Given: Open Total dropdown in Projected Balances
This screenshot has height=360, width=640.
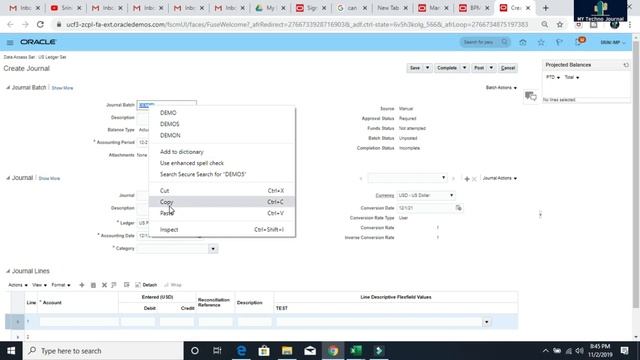Looking at the screenshot, I should tap(572, 77).
